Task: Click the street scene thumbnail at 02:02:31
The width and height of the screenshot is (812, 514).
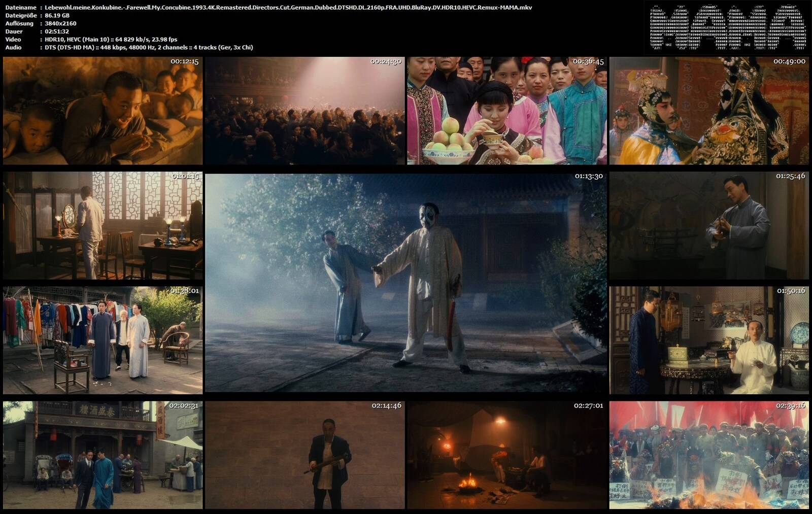Action: coord(103,455)
